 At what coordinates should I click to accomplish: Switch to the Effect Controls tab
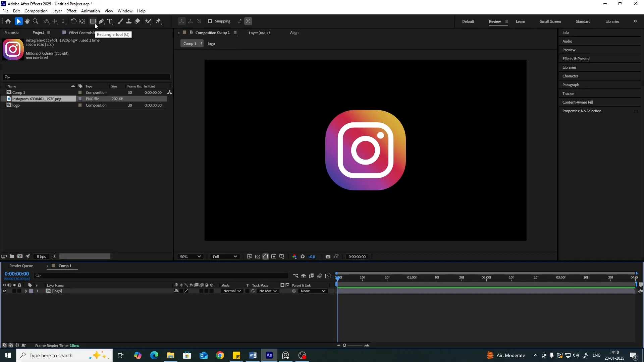click(x=80, y=33)
